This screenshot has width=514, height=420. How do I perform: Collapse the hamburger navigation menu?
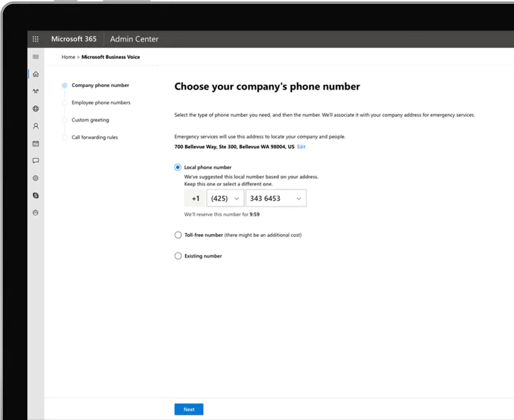click(35, 57)
